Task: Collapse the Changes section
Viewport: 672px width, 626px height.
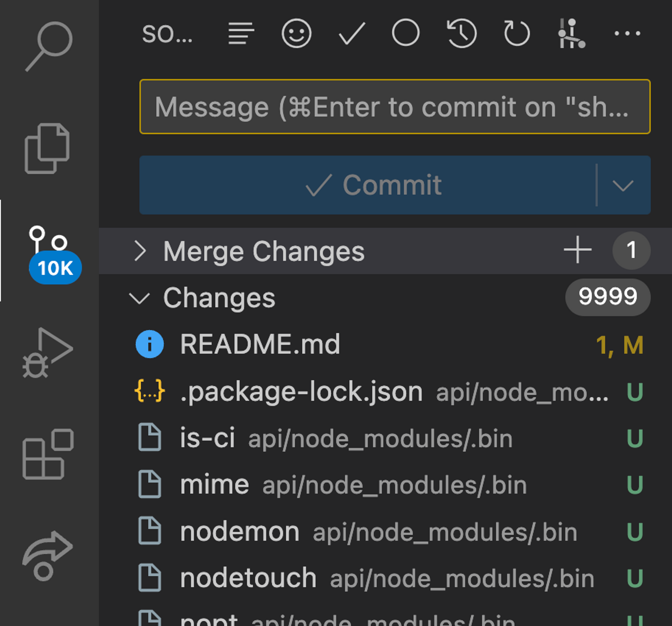Action: point(139,298)
